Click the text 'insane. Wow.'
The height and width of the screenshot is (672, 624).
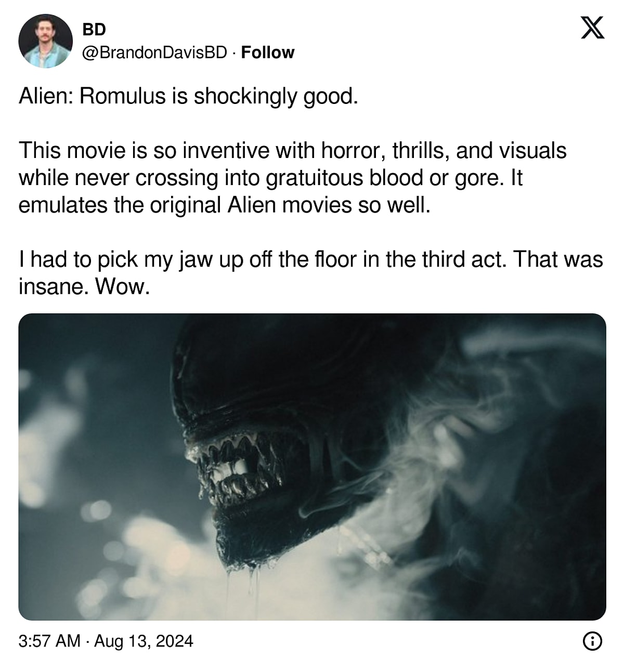[x=84, y=286]
